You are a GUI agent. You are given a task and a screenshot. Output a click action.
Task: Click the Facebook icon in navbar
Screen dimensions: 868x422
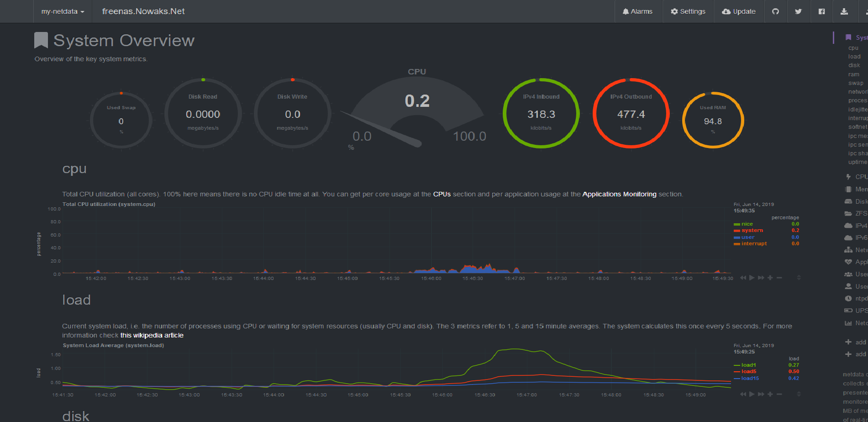[821, 11]
